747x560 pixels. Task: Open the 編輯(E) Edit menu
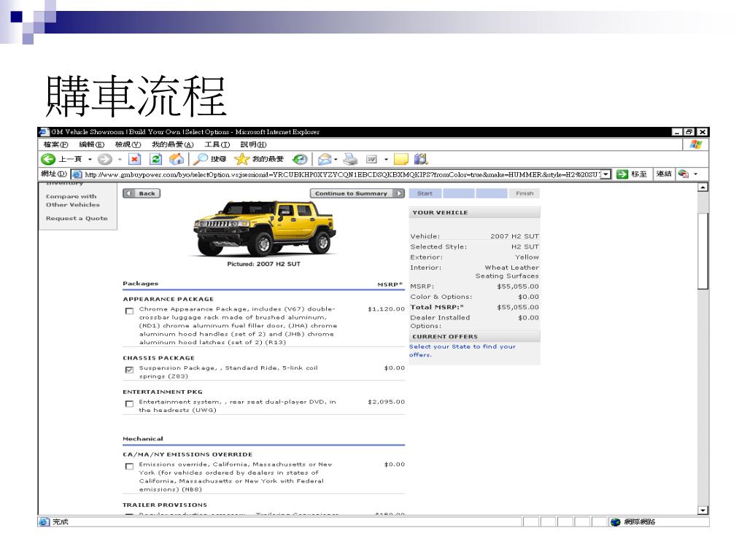coord(91,145)
